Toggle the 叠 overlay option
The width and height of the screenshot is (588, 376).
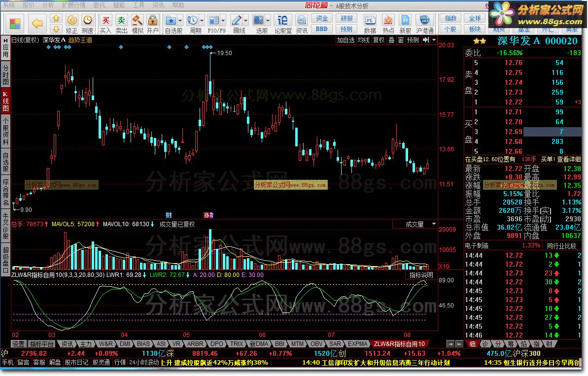[x=391, y=40]
